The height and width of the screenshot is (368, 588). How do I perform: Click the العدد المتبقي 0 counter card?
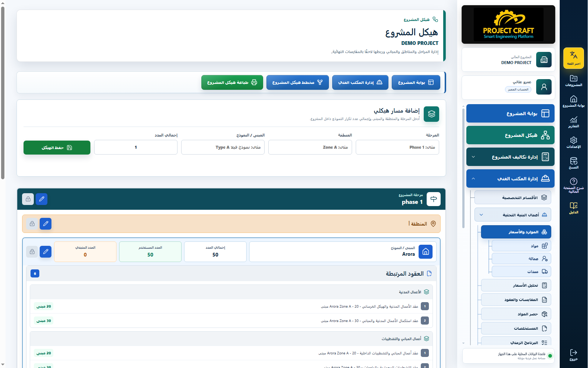[85, 252]
